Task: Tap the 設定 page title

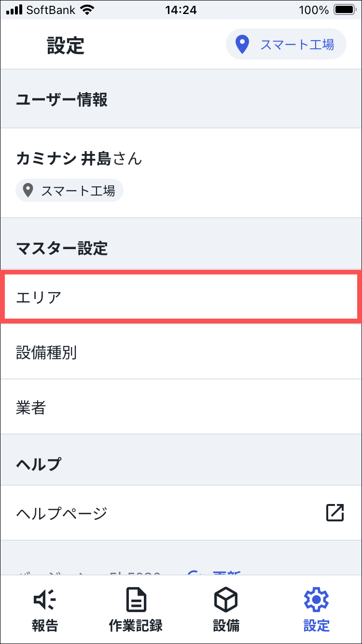Action: 66,45
